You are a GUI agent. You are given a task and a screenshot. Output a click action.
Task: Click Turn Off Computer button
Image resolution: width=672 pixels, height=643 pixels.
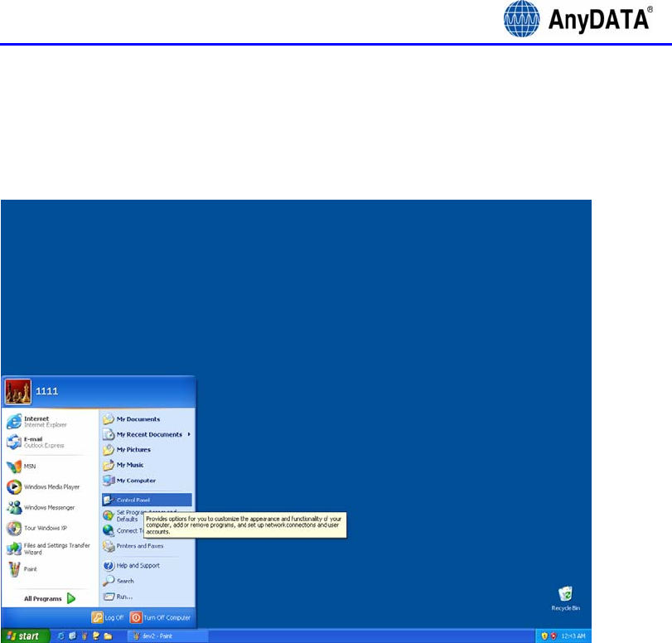pos(160,617)
